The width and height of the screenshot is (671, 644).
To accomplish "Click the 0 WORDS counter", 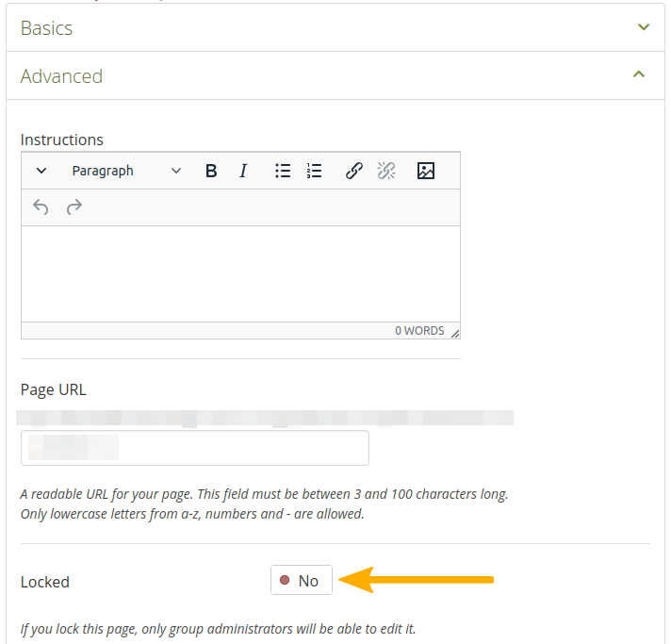I will 418,331.
